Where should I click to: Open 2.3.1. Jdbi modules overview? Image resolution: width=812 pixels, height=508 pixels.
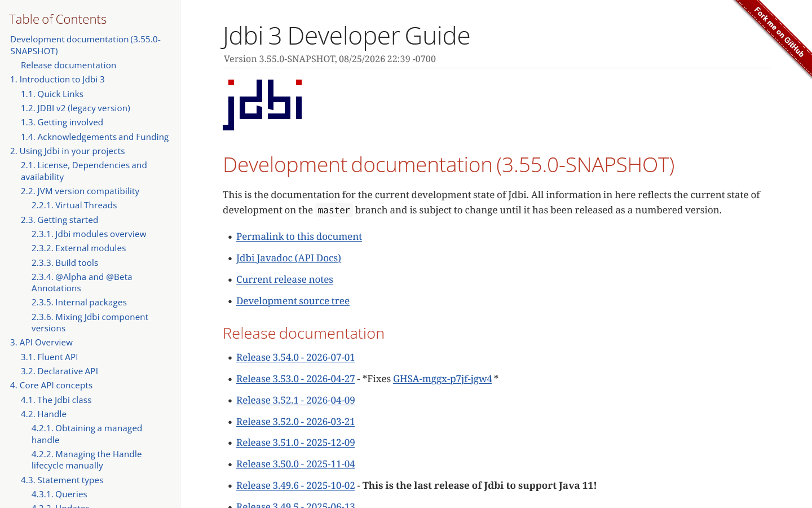pyautogui.click(x=89, y=234)
